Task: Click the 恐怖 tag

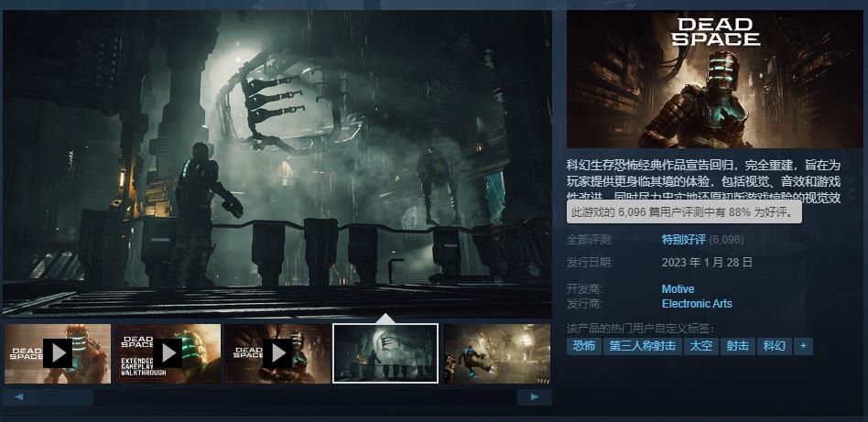Action: point(584,346)
